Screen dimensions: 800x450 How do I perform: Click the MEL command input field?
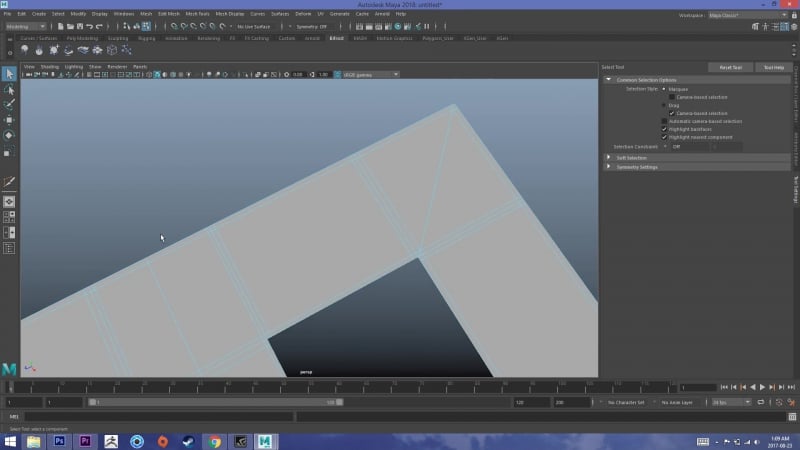pos(159,417)
